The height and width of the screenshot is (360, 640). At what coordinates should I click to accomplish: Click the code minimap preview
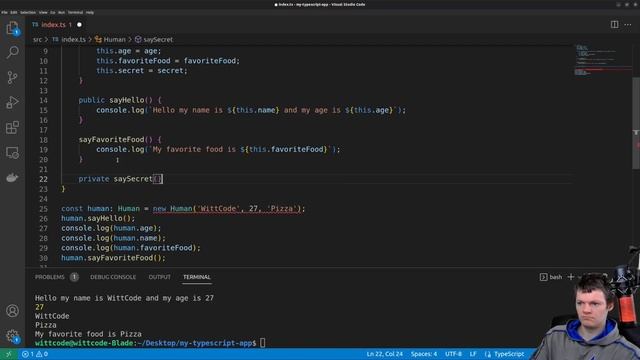tap(602, 60)
